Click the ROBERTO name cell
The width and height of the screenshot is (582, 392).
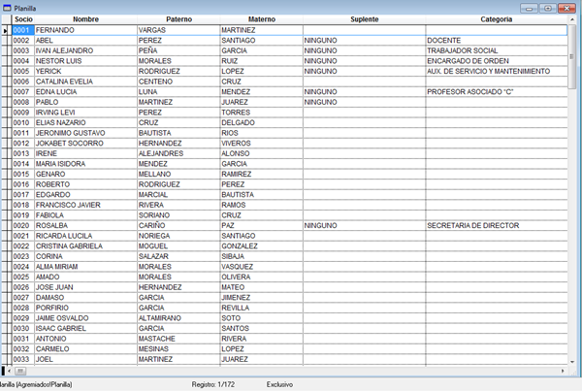point(85,184)
